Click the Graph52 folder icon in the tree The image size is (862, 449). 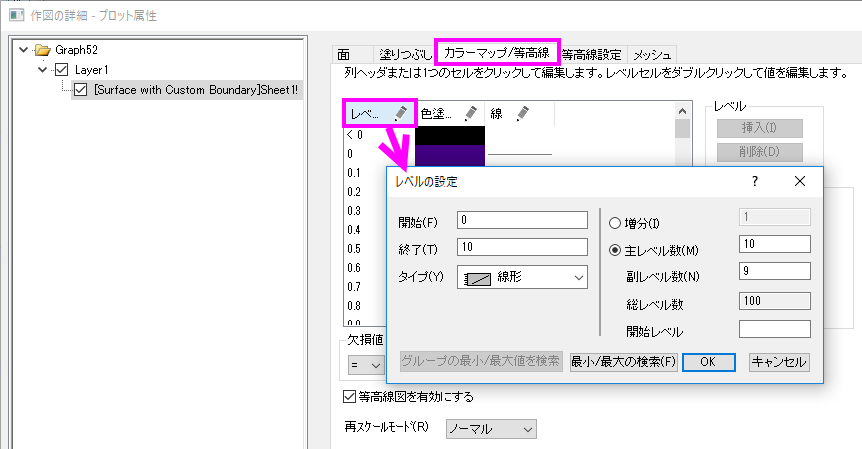point(41,50)
